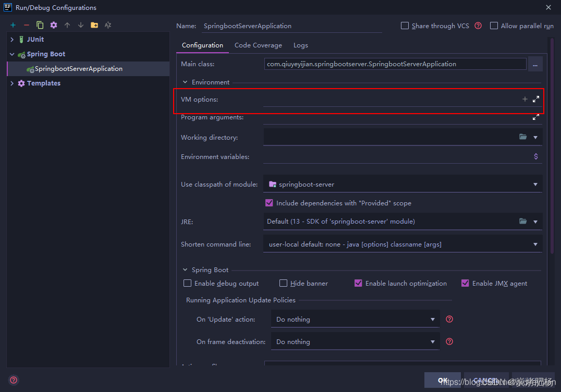561x392 pixels.
Task: Open run configuration templates settings gear
Action: click(53, 24)
